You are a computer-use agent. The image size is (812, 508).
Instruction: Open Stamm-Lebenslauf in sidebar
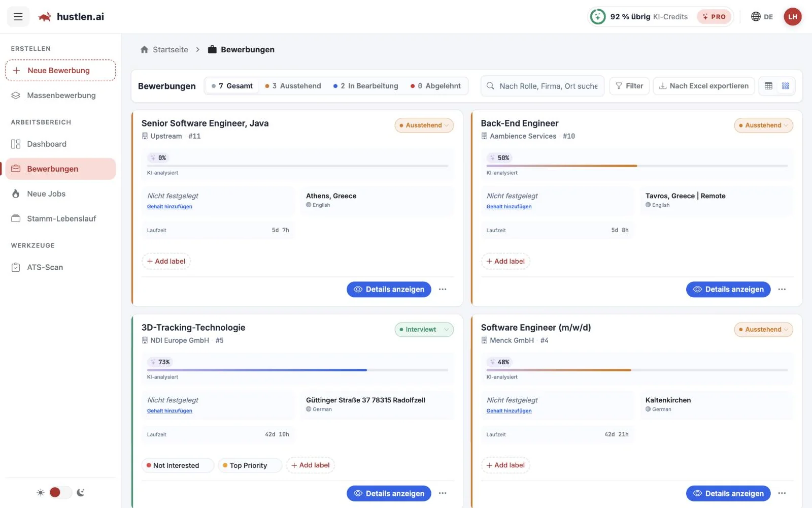coord(60,219)
